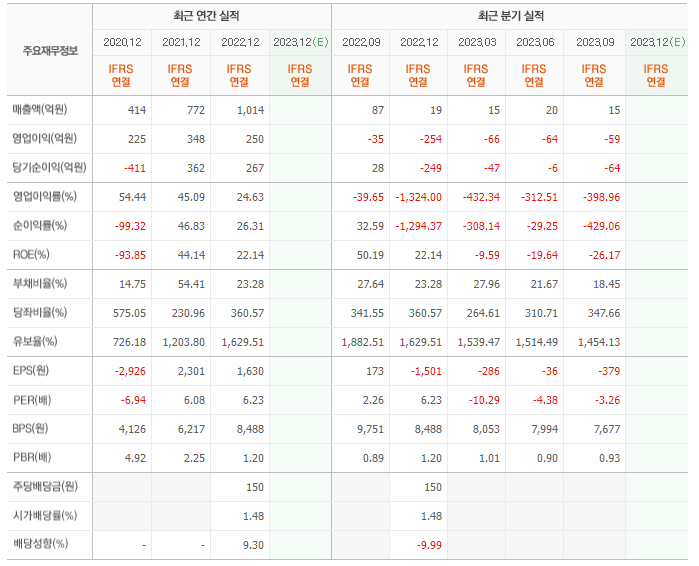The image size is (699, 566).
Task: Select the -1,501 EPS value
Action: click(426, 371)
